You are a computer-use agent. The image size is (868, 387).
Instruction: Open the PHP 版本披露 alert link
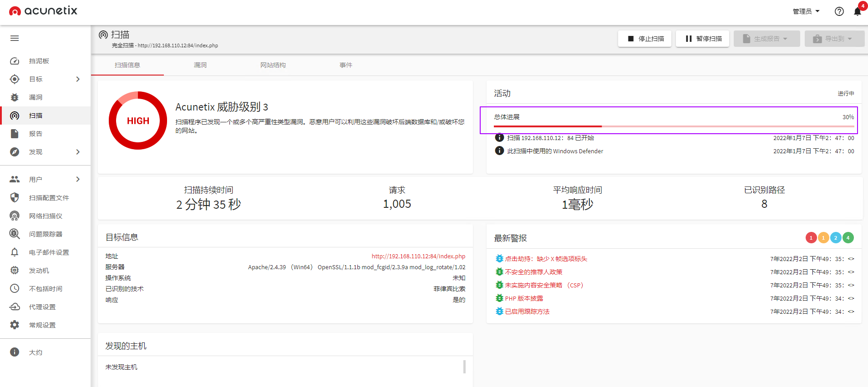pyautogui.click(x=524, y=298)
